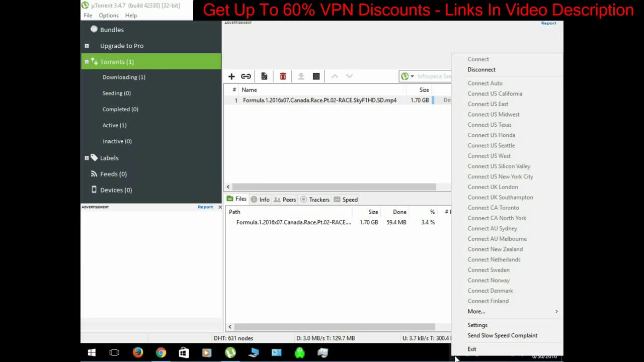Open search engine dropdown with uTorrent logo
Screen dimensions: 644x362
click(407, 76)
